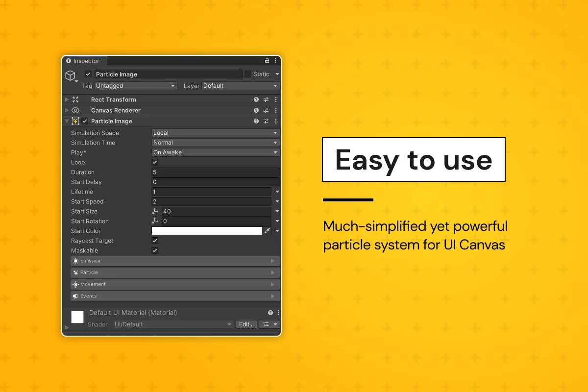
Task: Click the Start Size curve picker icon
Action: coord(156,211)
